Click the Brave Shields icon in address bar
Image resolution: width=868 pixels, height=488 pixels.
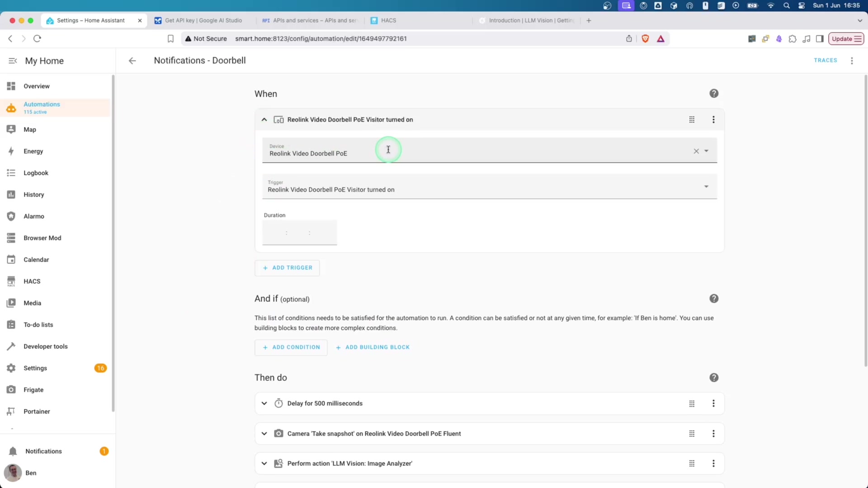[645, 39]
